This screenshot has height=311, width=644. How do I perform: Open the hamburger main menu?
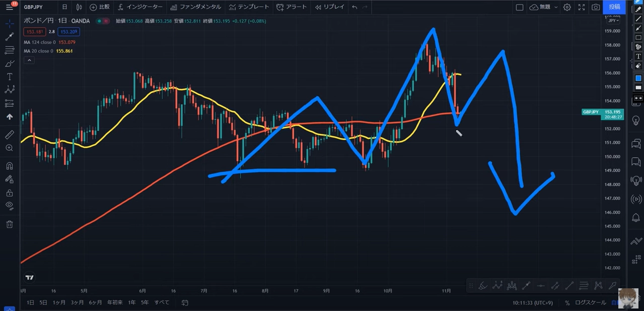tap(9, 7)
